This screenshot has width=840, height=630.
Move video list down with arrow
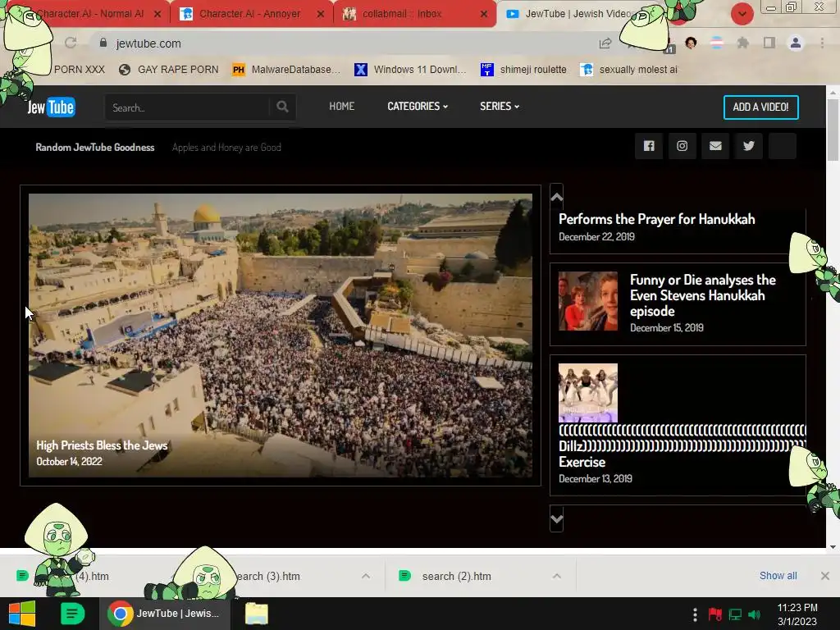557,518
